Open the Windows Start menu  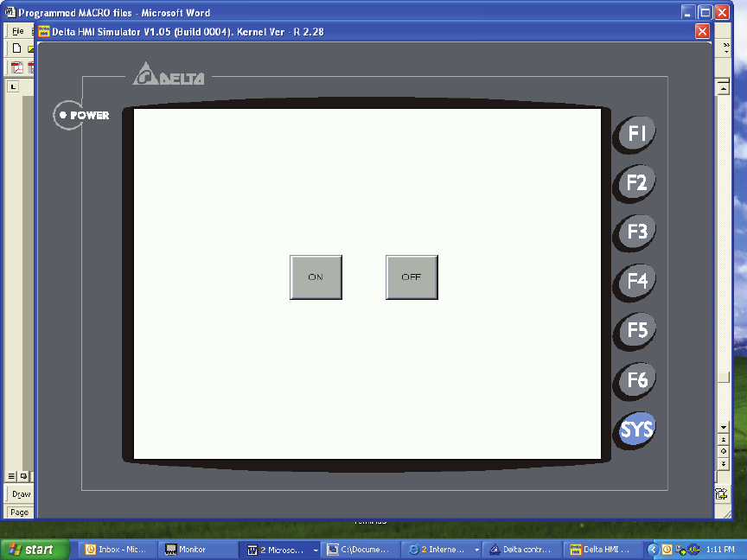coord(35,550)
